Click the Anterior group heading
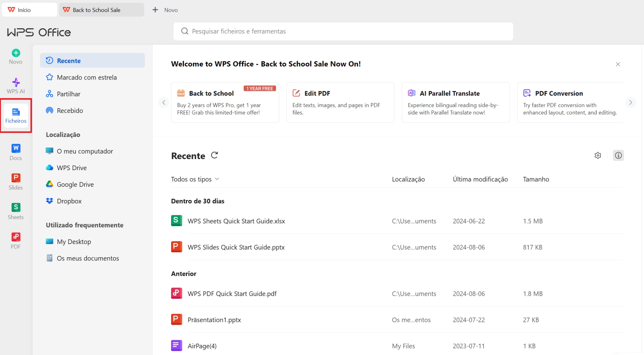 184,274
